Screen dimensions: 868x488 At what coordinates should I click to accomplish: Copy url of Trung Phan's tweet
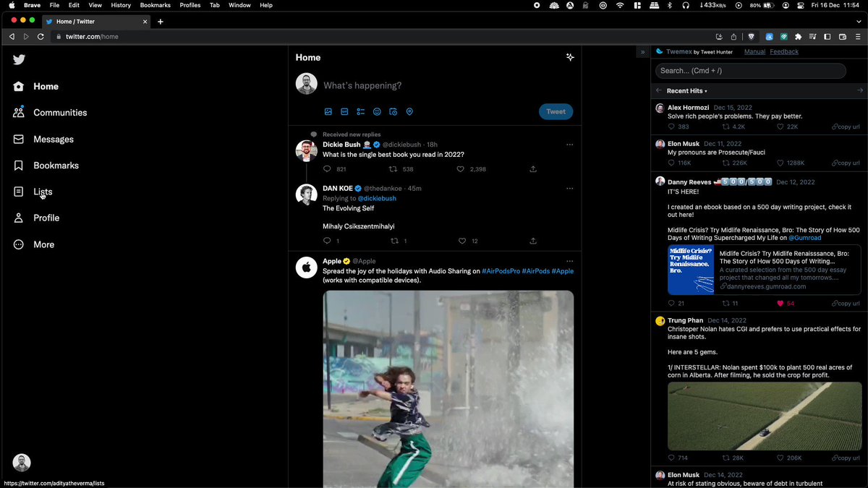pyautogui.click(x=846, y=458)
